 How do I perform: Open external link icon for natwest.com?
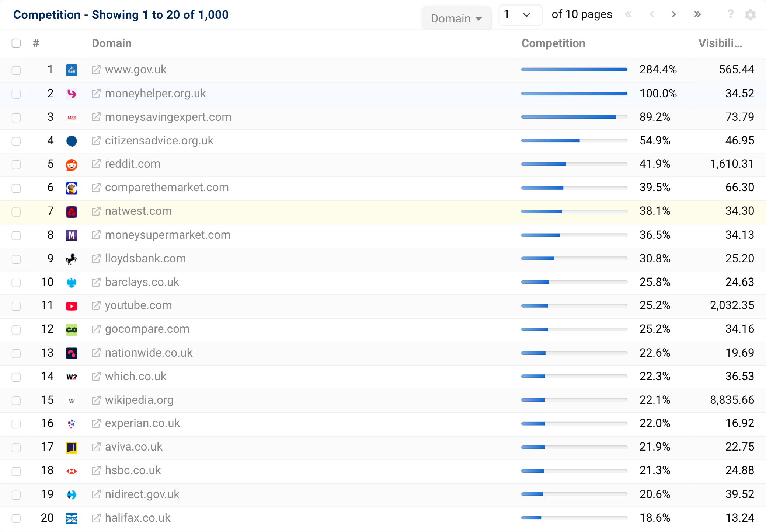click(x=96, y=211)
